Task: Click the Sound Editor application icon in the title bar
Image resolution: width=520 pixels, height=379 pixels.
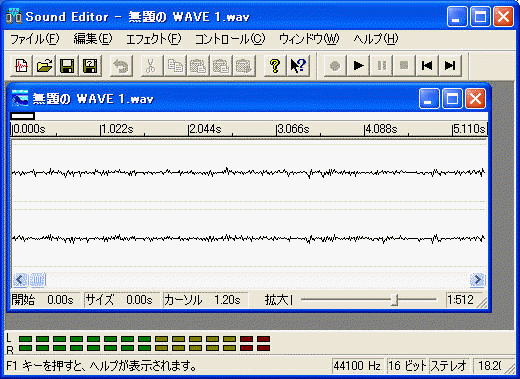Action: (x=14, y=17)
